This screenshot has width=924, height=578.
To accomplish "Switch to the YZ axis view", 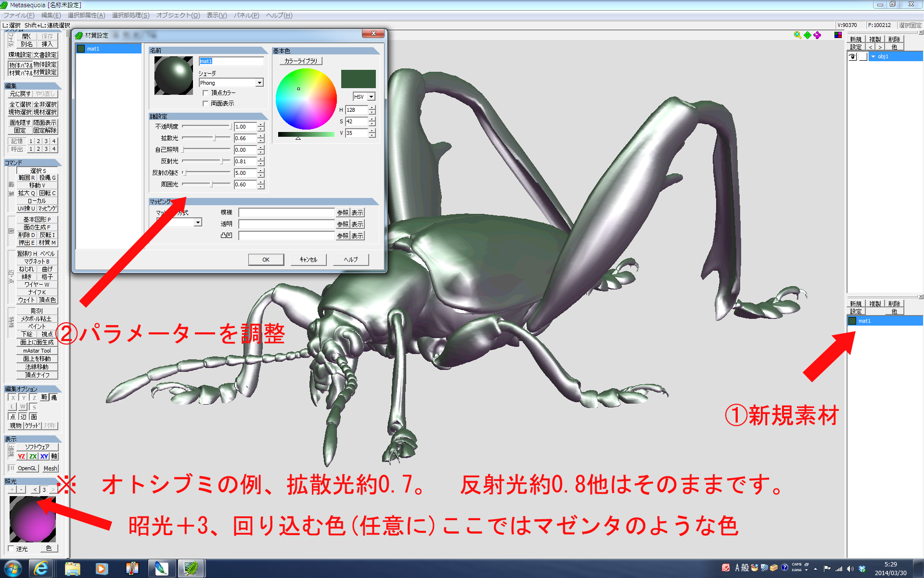I will [22, 456].
